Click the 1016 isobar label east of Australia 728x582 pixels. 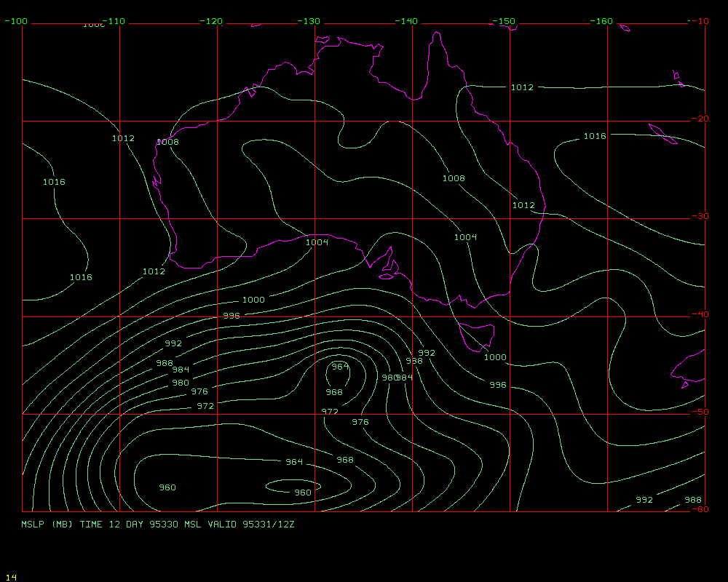(595, 136)
